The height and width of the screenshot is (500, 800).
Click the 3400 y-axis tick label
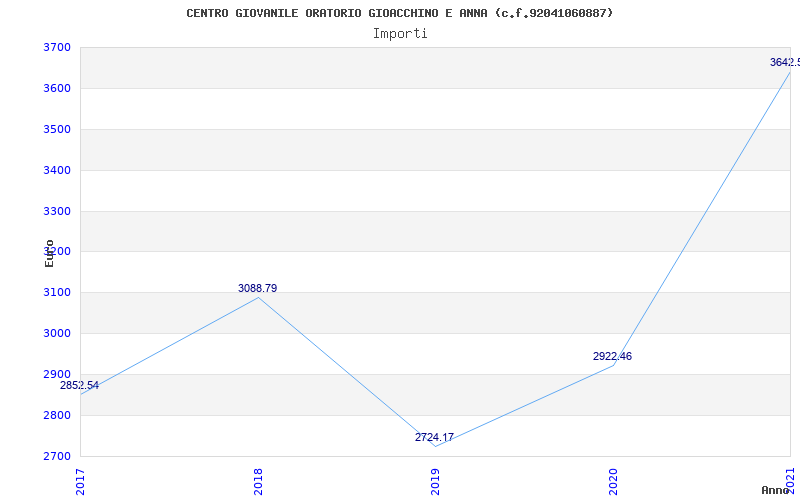tap(57, 170)
